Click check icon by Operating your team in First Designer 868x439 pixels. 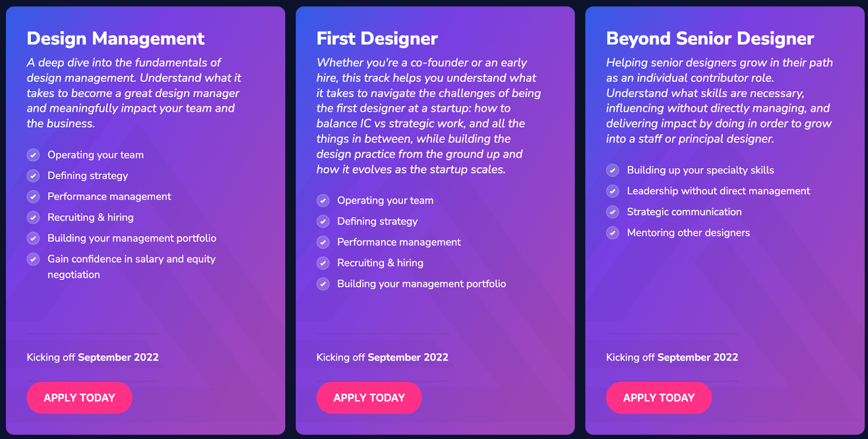click(x=323, y=201)
